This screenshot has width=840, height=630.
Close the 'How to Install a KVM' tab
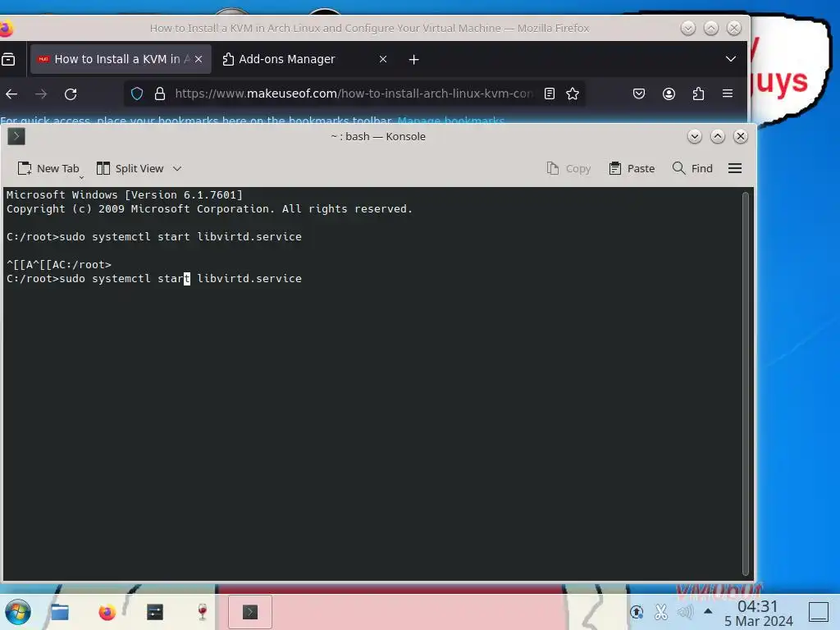[x=199, y=59]
